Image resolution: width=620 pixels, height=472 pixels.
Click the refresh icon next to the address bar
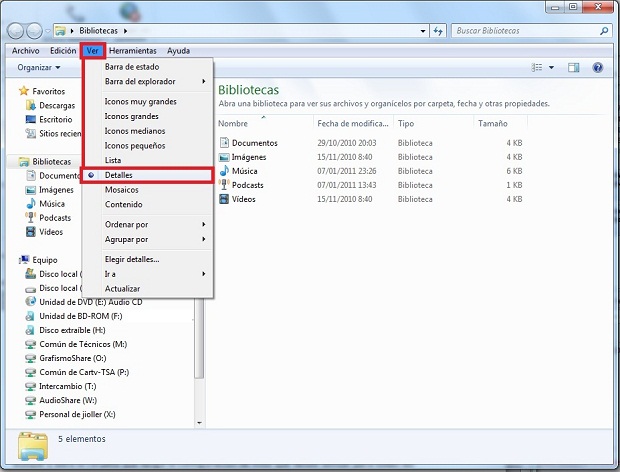pyautogui.click(x=438, y=31)
